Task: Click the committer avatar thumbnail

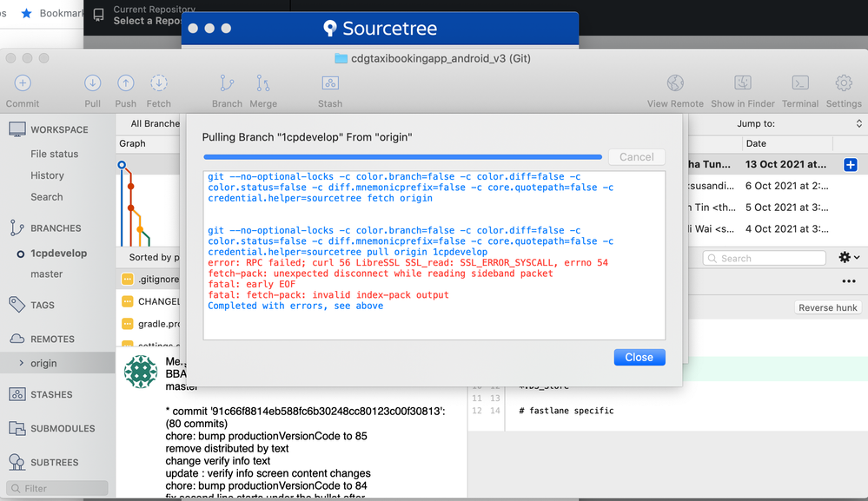Action: [141, 372]
